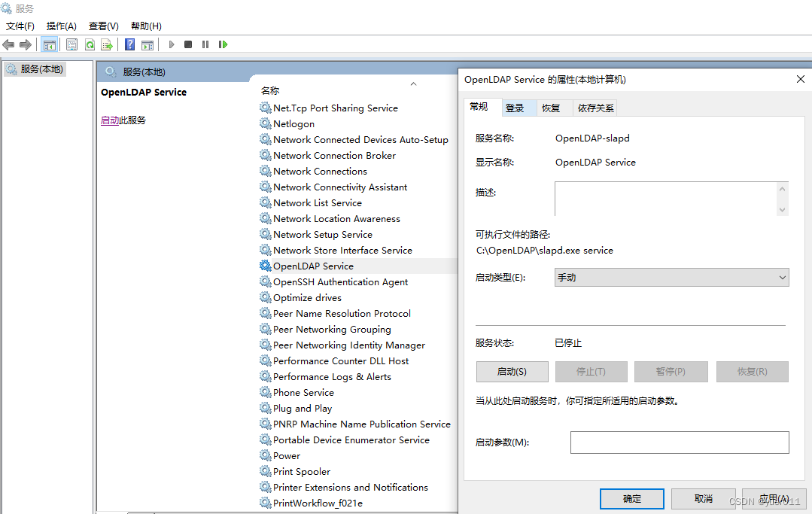Click gear icon beside Optimize drives

[x=265, y=297]
